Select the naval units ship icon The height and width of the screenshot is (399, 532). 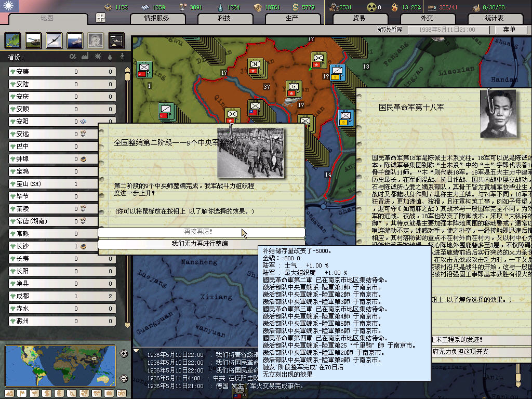[75, 40]
